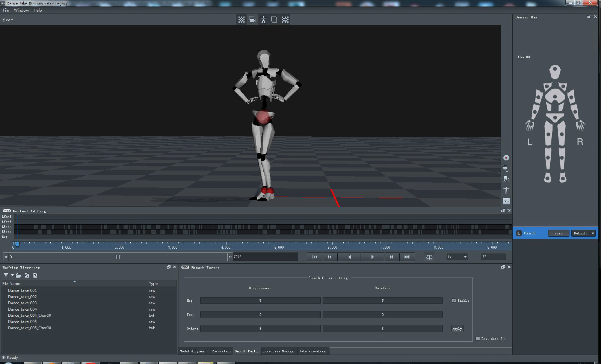The width and height of the screenshot is (601, 364).
Task: Click the camera view icon in top toolbar
Action: [252, 20]
